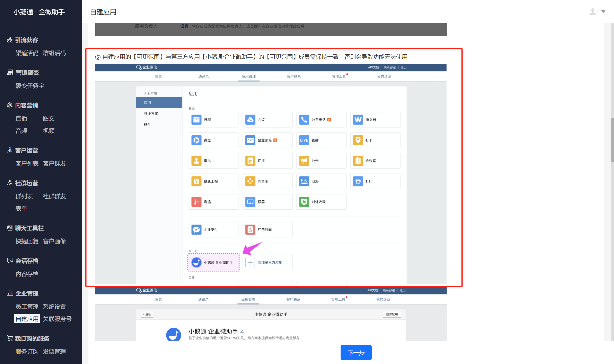Screen dimensions: 614x364
Task: Click the 会议 cloud app icon
Action: [250, 120]
